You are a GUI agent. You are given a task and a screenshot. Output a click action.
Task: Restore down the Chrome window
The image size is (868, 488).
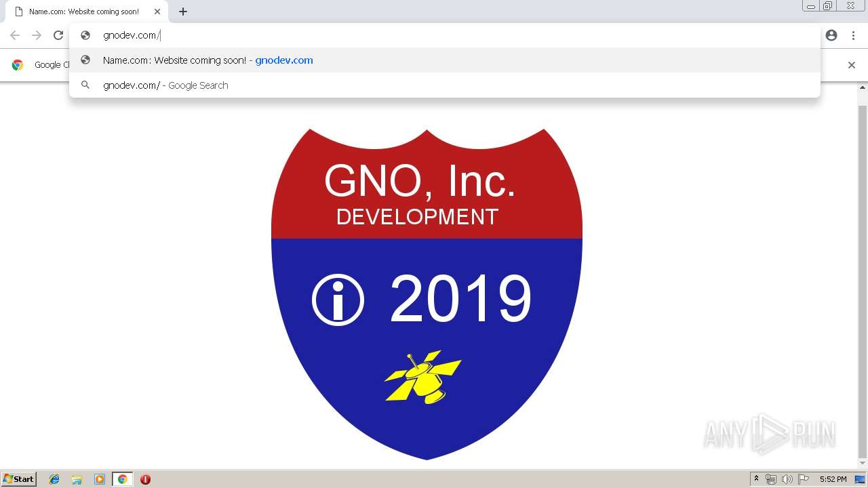(x=828, y=6)
